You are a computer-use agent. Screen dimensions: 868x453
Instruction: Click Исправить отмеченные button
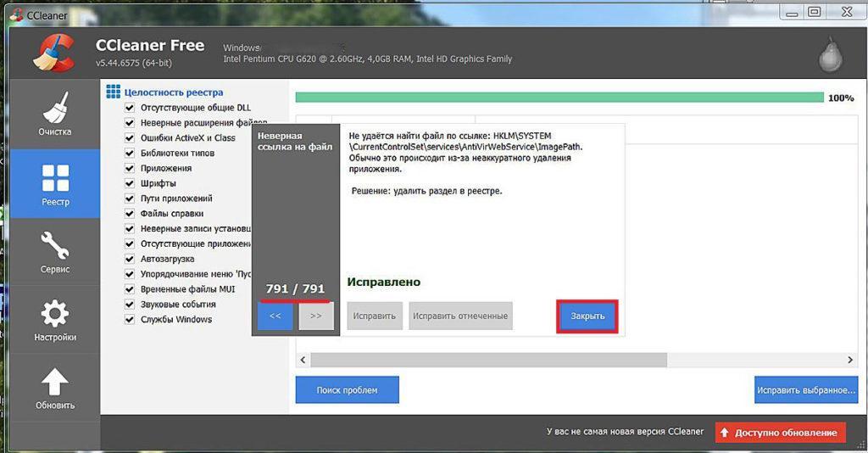(460, 316)
